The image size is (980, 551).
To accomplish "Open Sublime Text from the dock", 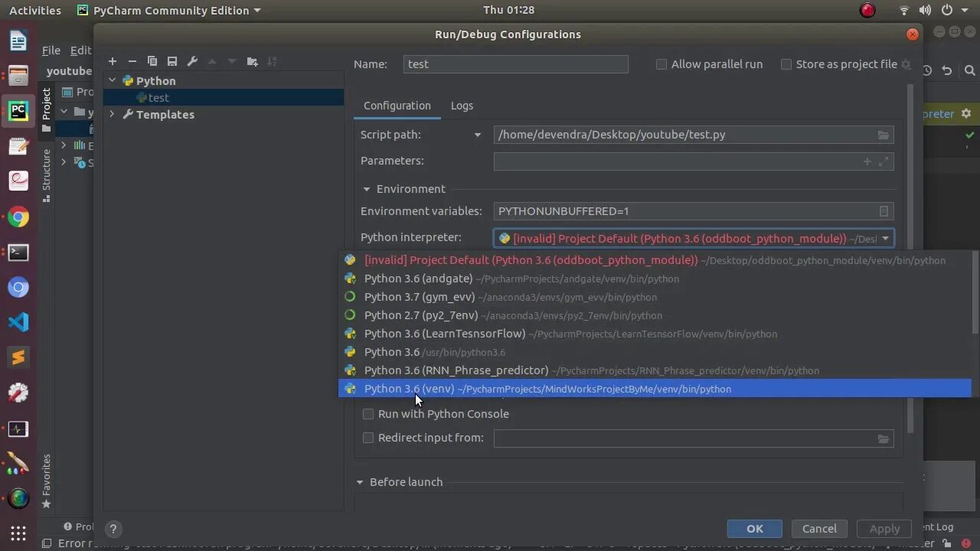I will [x=18, y=357].
